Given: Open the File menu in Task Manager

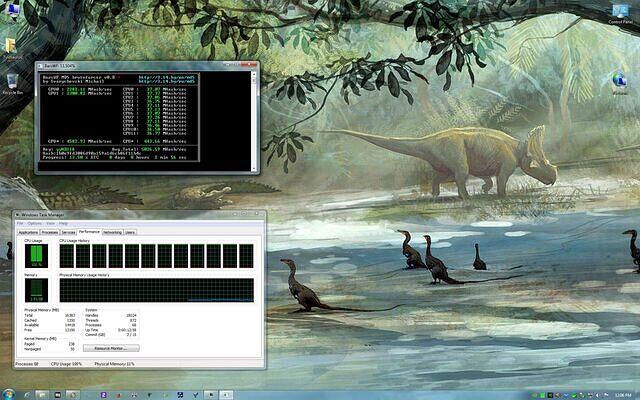Looking at the screenshot, I should (19, 223).
